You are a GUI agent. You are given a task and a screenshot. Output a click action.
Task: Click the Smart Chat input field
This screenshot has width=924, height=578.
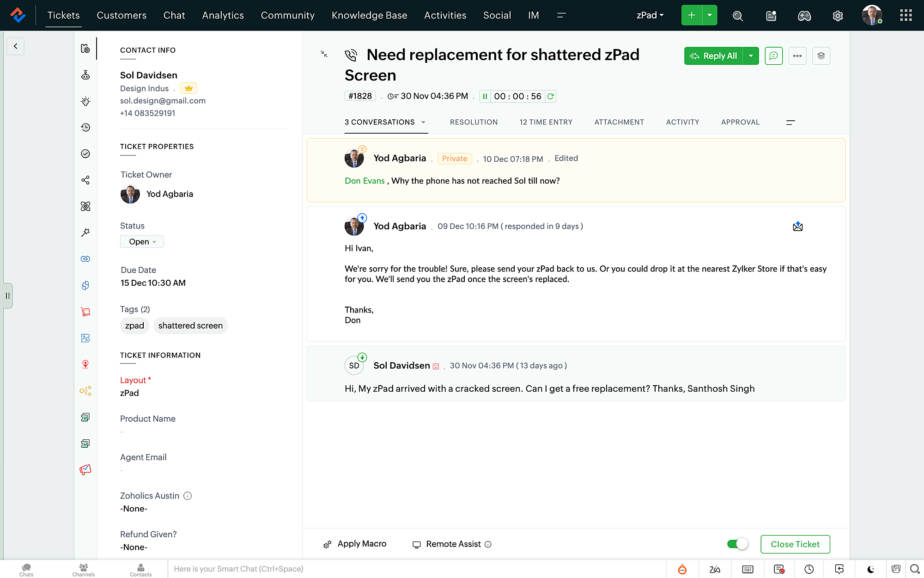click(x=416, y=569)
